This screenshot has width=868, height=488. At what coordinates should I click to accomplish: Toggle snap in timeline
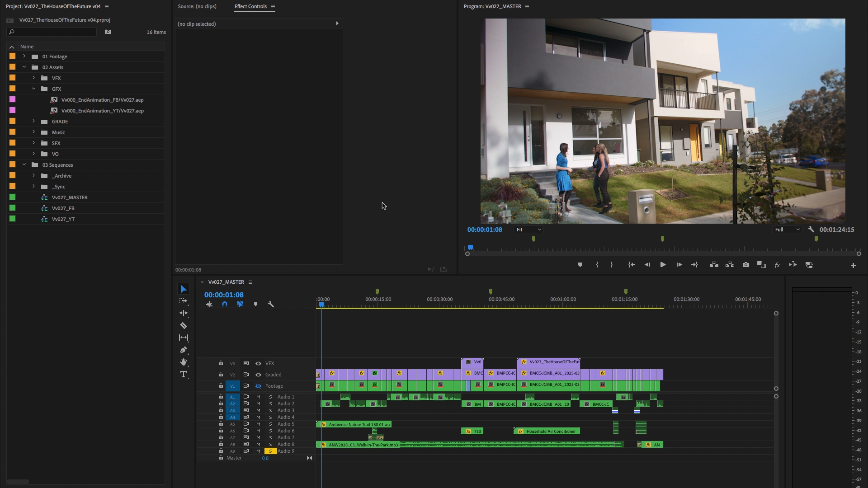pos(225,304)
